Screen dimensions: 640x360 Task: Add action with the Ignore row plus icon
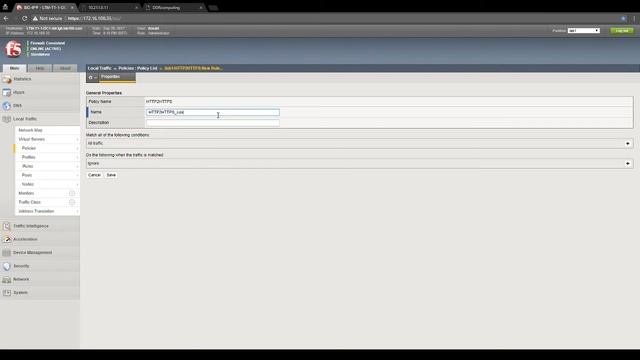coord(628,164)
